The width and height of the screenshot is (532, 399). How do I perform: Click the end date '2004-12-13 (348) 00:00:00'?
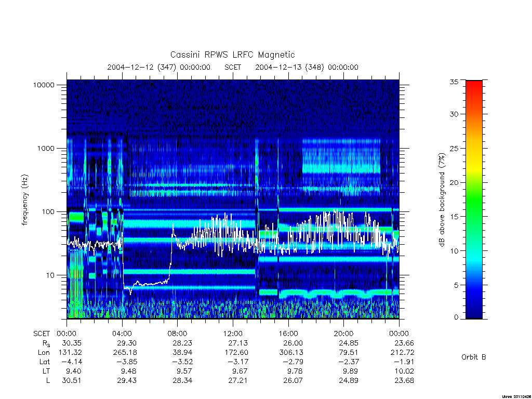coord(307,67)
